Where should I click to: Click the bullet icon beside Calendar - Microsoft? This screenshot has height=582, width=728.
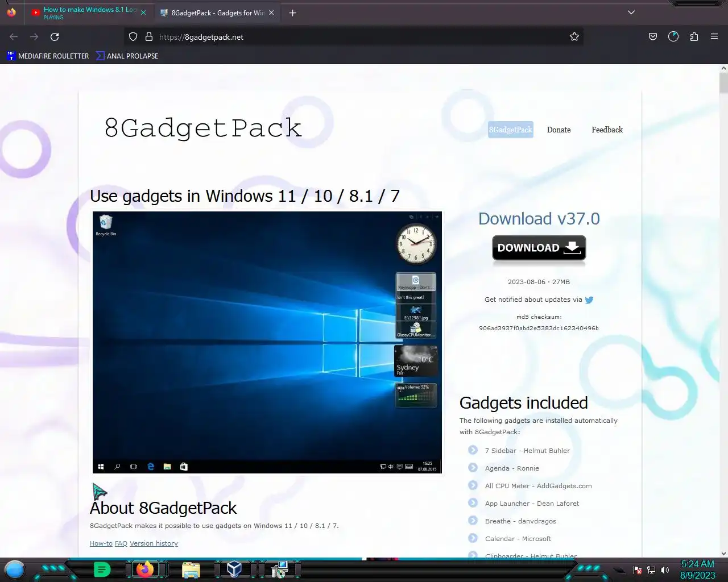(473, 538)
